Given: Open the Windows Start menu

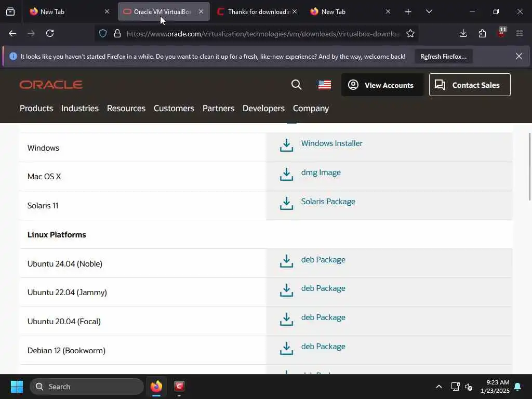Looking at the screenshot, I should pos(17,387).
